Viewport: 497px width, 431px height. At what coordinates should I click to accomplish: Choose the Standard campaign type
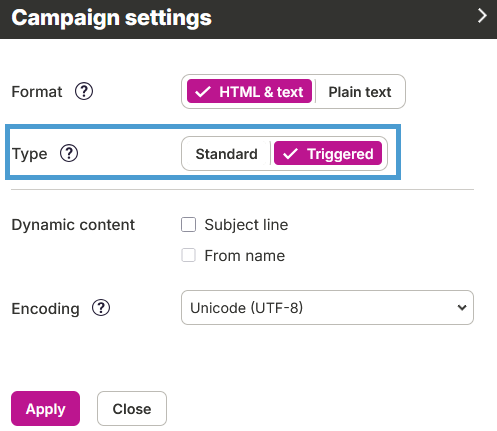tap(227, 154)
